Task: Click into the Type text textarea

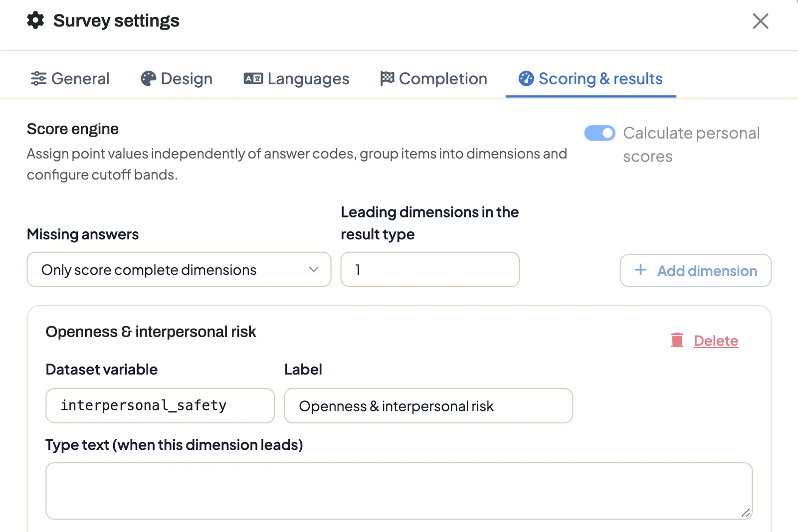Action: pyautogui.click(x=399, y=491)
